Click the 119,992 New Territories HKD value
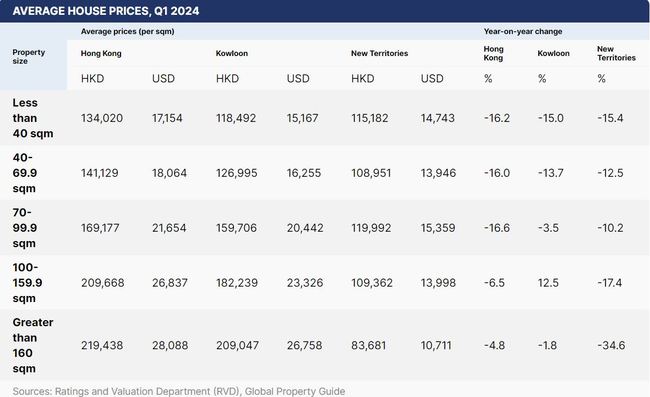The image size is (650, 397). tap(371, 228)
